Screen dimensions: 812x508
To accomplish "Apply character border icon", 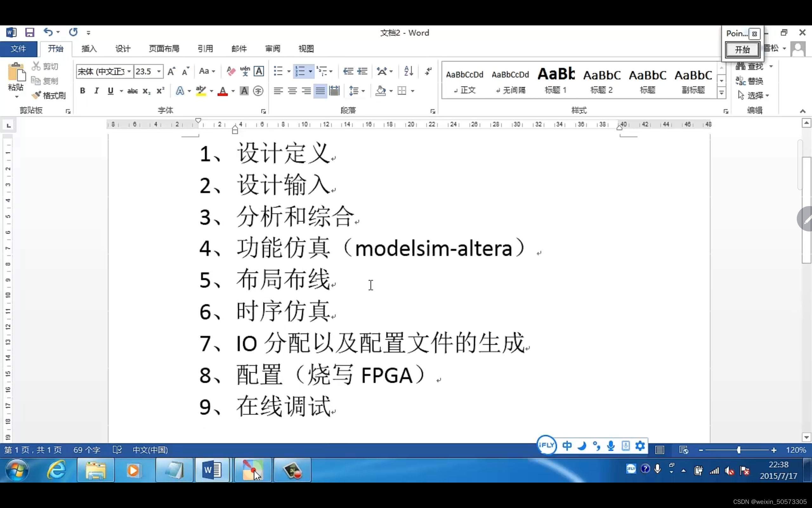I will [259, 71].
